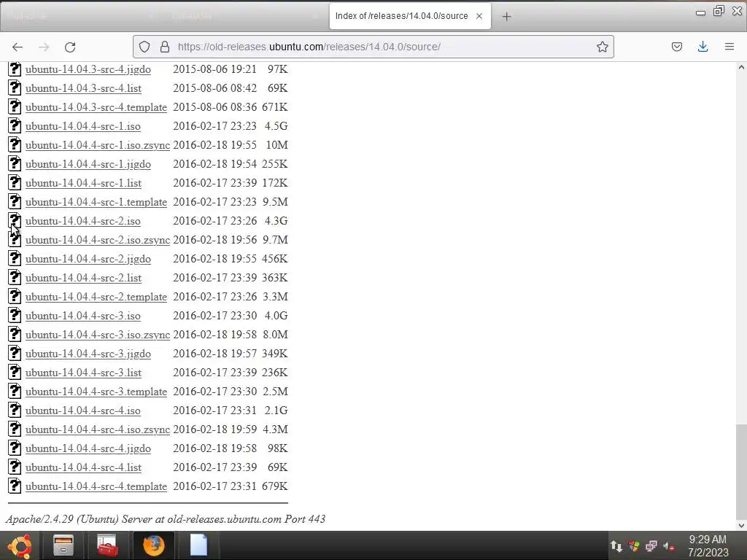Viewport: 747px width, 560px height.
Task: Open ubuntu-14.04.4-src-3.list link
Action: (83, 373)
